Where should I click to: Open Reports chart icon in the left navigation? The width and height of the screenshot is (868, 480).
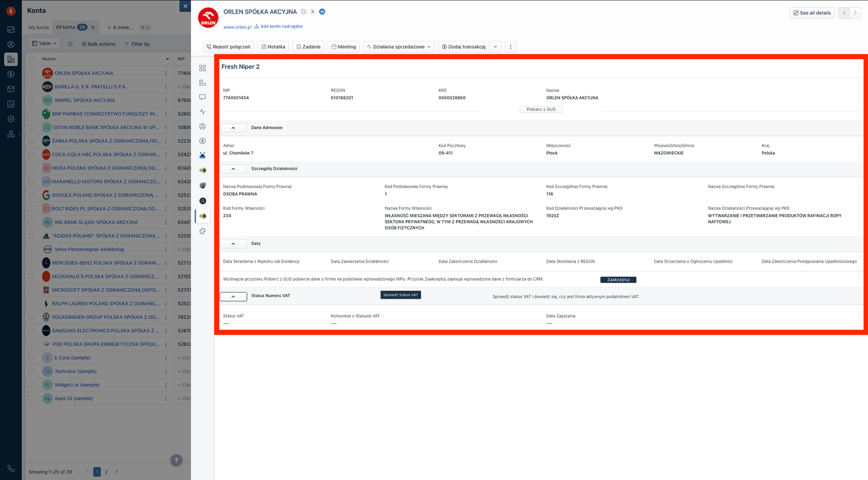point(11,104)
